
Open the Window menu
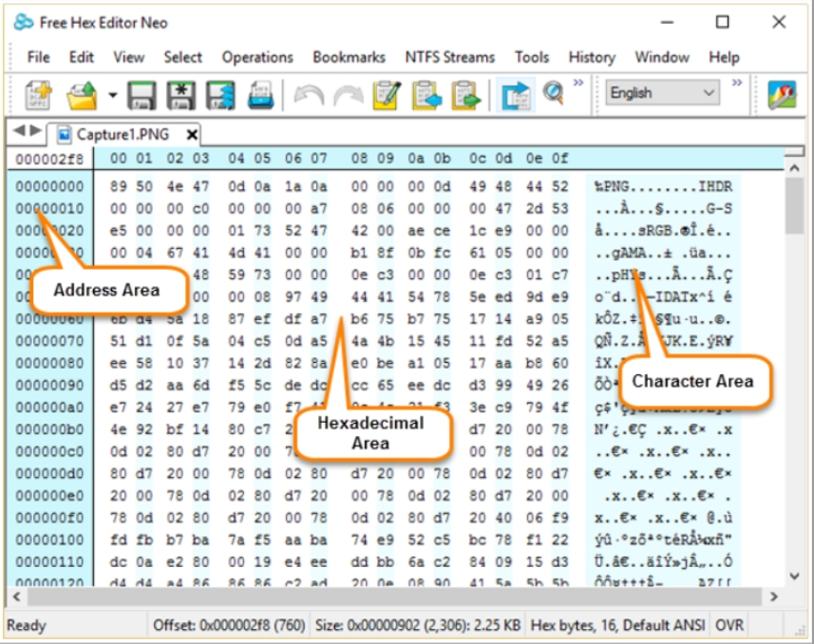[662, 57]
